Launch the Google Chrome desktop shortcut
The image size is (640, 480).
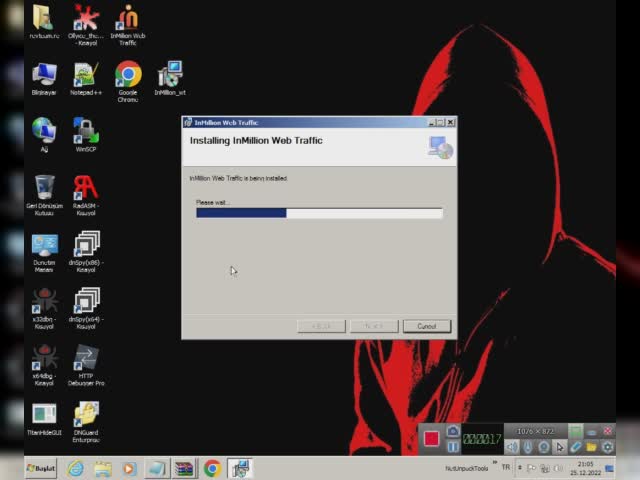(x=128, y=81)
